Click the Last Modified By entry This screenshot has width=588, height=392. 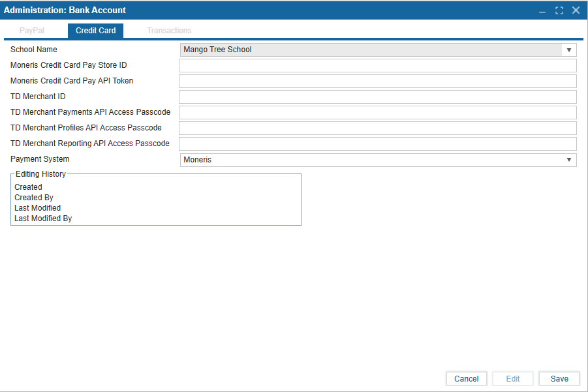tap(43, 219)
